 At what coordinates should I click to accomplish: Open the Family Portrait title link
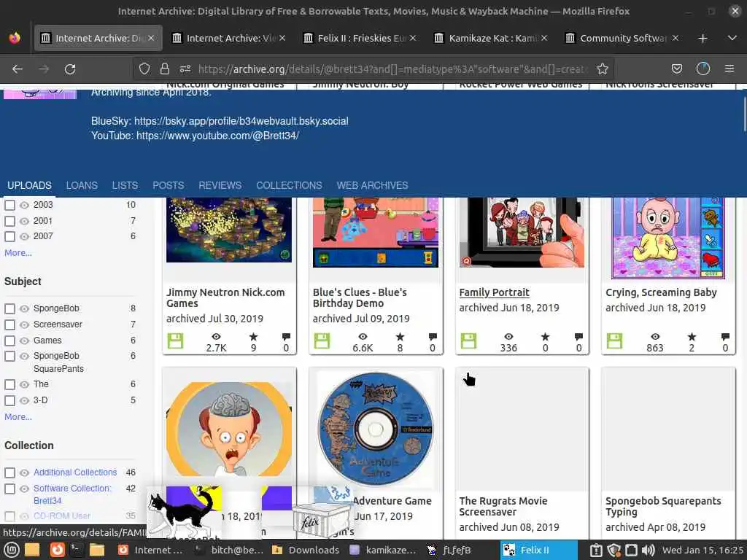(x=494, y=292)
